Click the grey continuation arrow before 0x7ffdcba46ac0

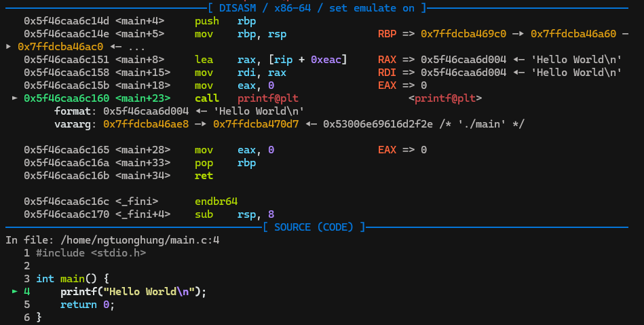[x=8, y=47]
